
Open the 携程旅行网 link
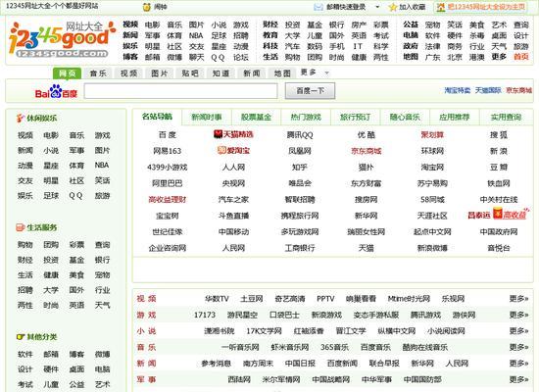click(300, 216)
